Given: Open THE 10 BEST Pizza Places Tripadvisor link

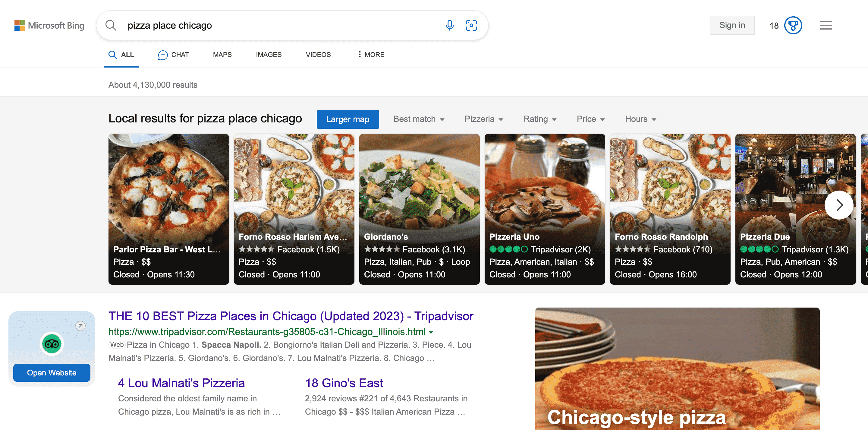Looking at the screenshot, I should [291, 316].
